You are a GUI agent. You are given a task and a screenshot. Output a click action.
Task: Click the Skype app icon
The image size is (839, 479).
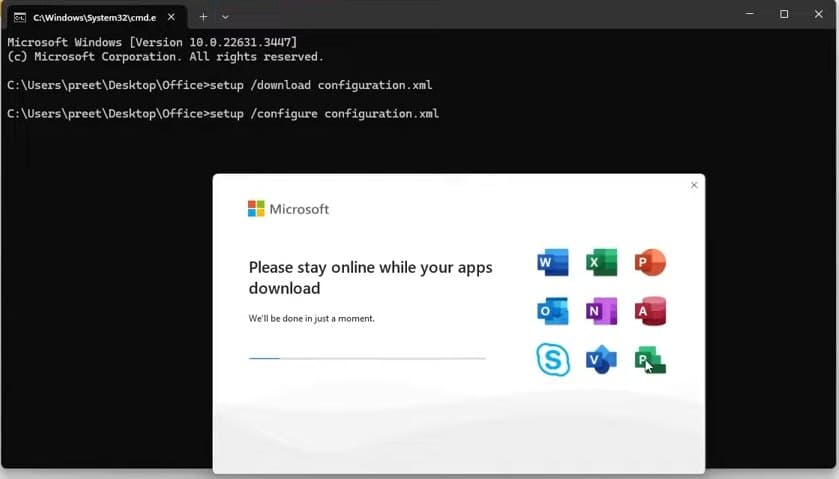pos(553,360)
